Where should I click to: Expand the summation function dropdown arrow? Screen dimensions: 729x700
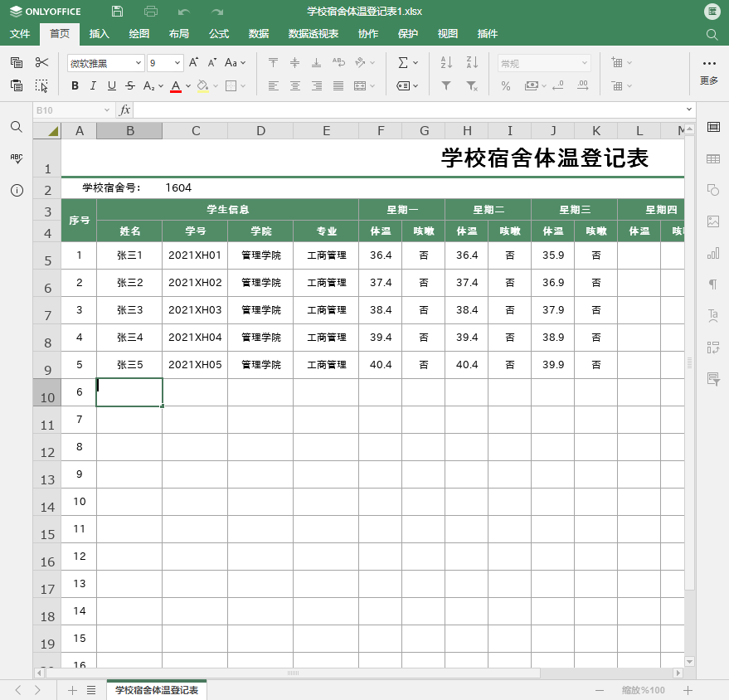[x=416, y=63]
